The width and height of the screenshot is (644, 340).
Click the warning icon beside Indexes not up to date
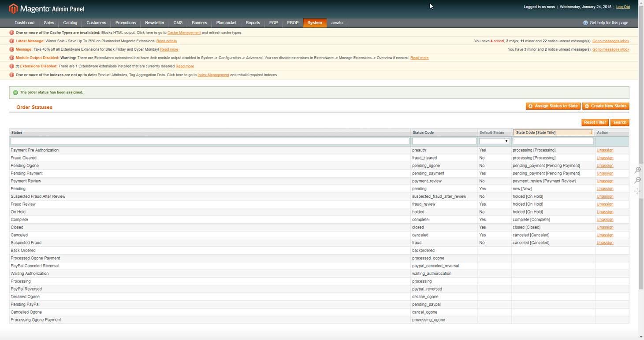tap(12, 75)
